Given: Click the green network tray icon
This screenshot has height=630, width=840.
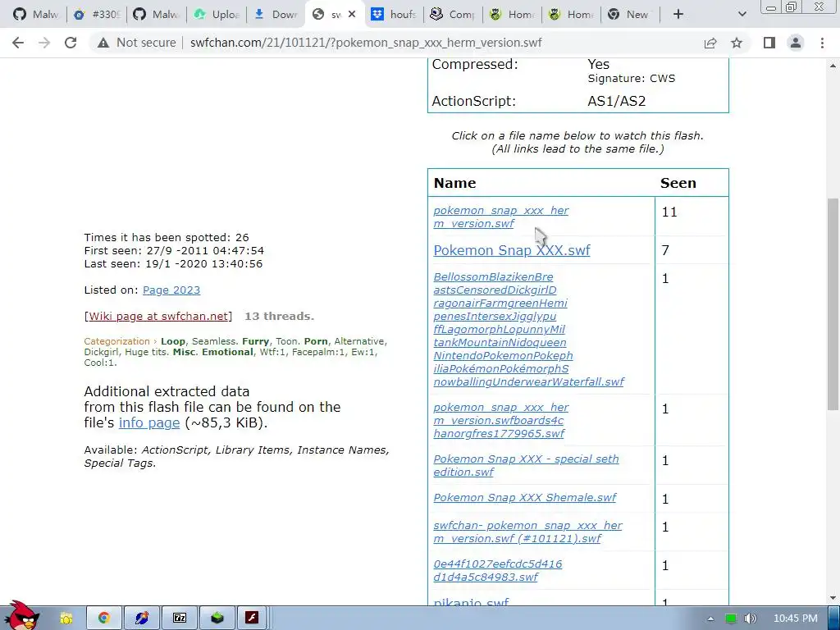Looking at the screenshot, I should [730, 619].
